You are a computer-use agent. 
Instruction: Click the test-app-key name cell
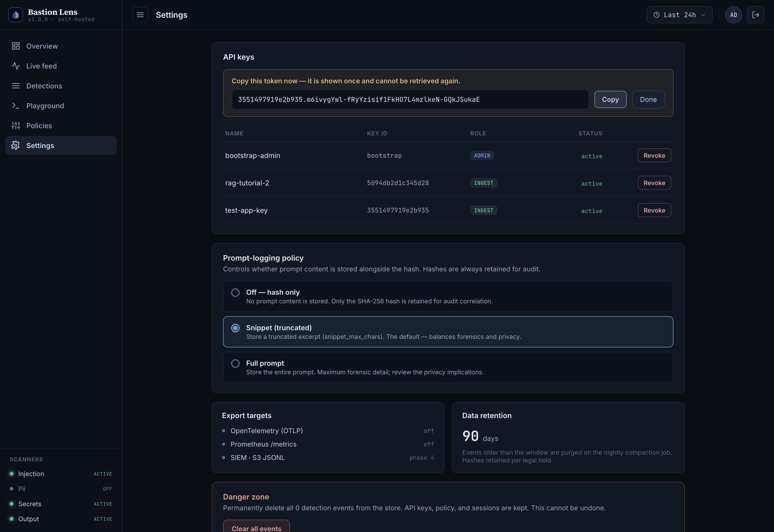tap(246, 210)
